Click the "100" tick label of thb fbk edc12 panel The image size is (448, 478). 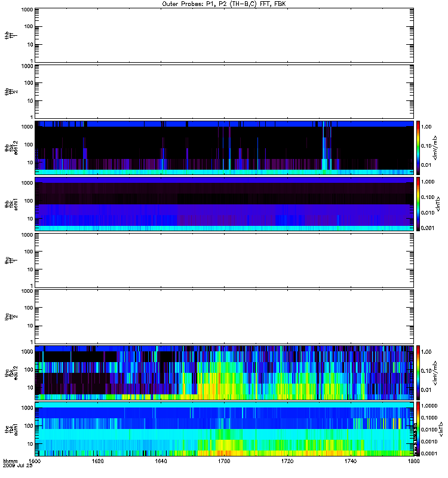tap(29, 145)
